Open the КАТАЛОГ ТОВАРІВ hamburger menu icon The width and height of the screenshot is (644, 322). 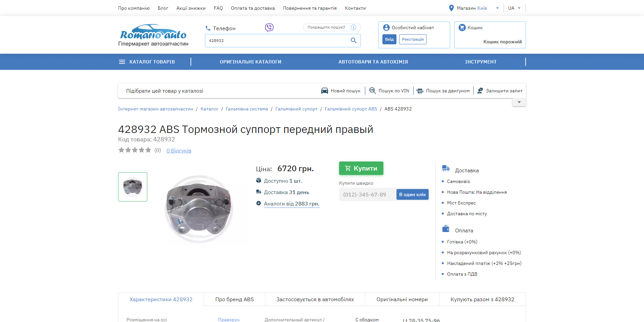coord(122,62)
